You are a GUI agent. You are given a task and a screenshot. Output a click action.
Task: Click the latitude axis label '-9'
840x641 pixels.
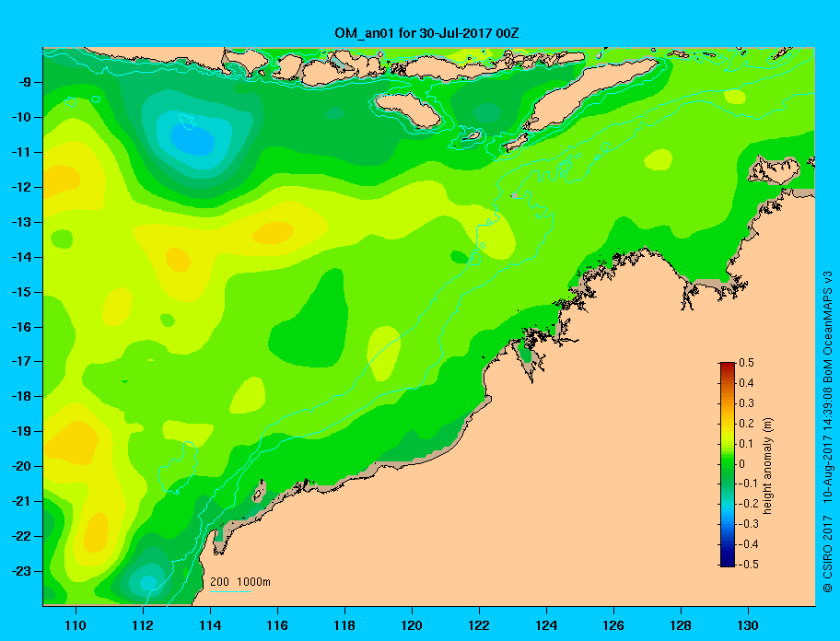point(25,83)
